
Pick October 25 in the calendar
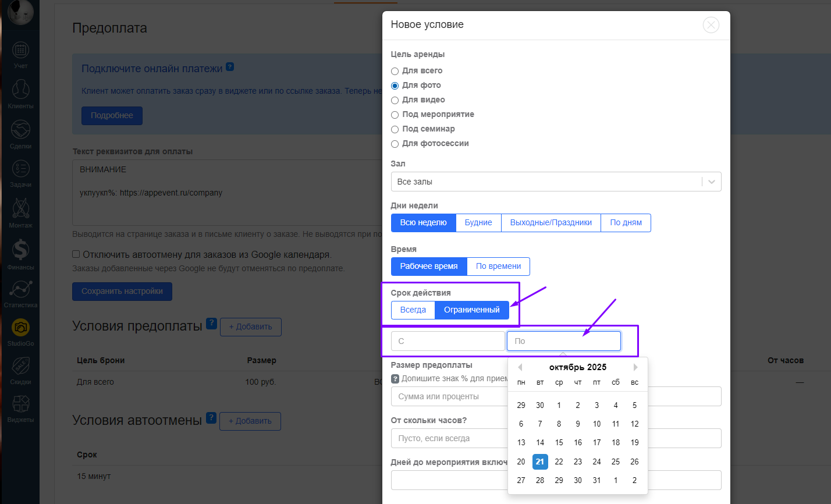616,462
